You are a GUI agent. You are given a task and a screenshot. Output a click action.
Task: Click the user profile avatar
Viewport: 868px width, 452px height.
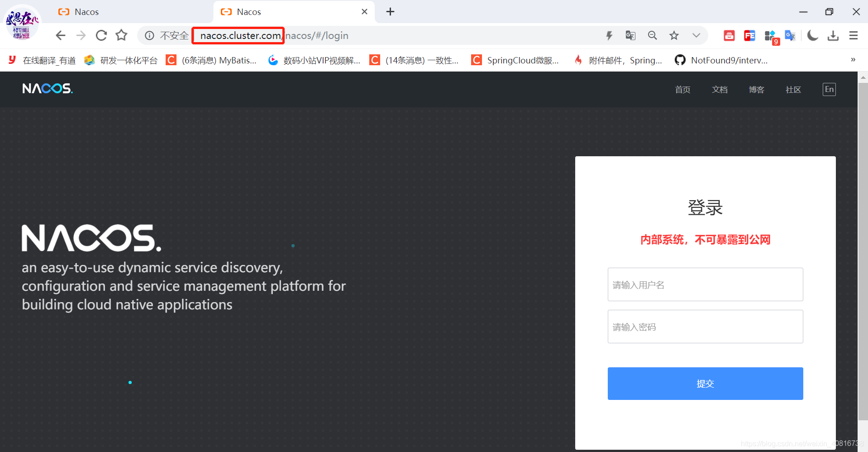tap(22, 23)
